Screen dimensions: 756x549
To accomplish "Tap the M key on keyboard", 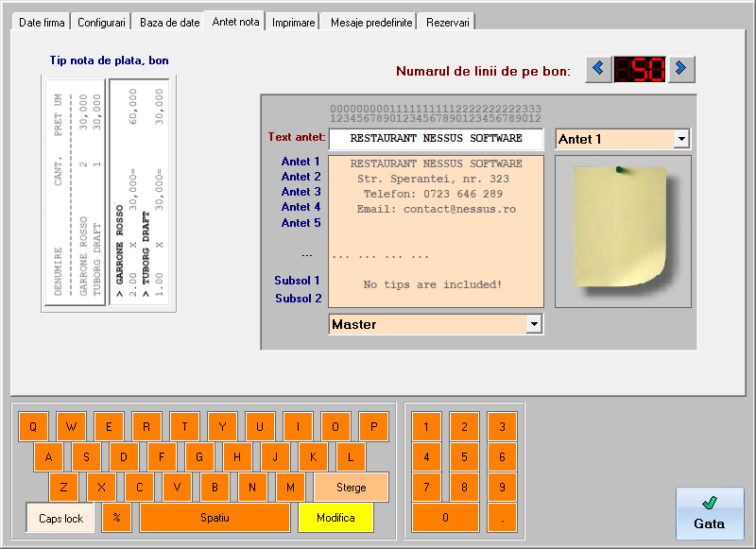I will coord(291,488).
